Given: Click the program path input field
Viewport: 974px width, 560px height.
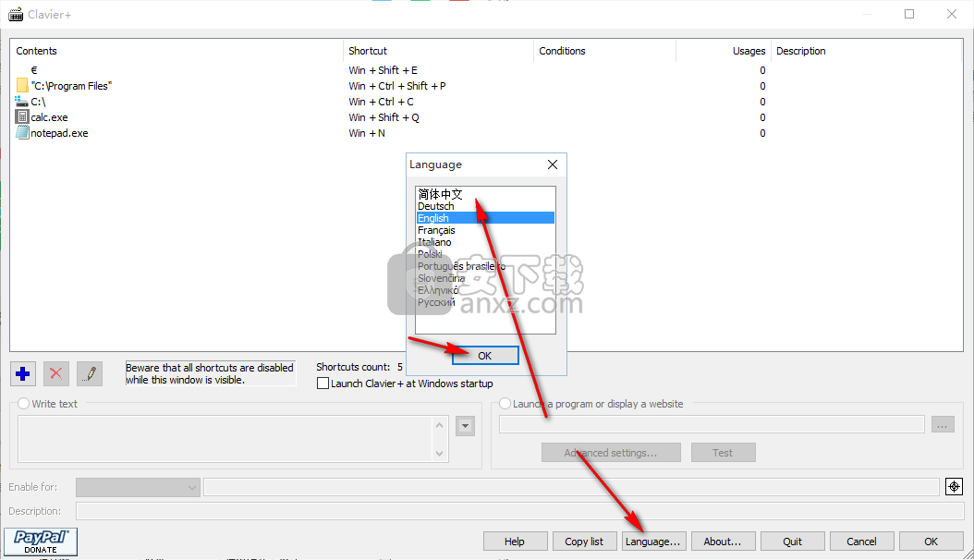Looking at the screenshot, I should (x=712, y=425).
